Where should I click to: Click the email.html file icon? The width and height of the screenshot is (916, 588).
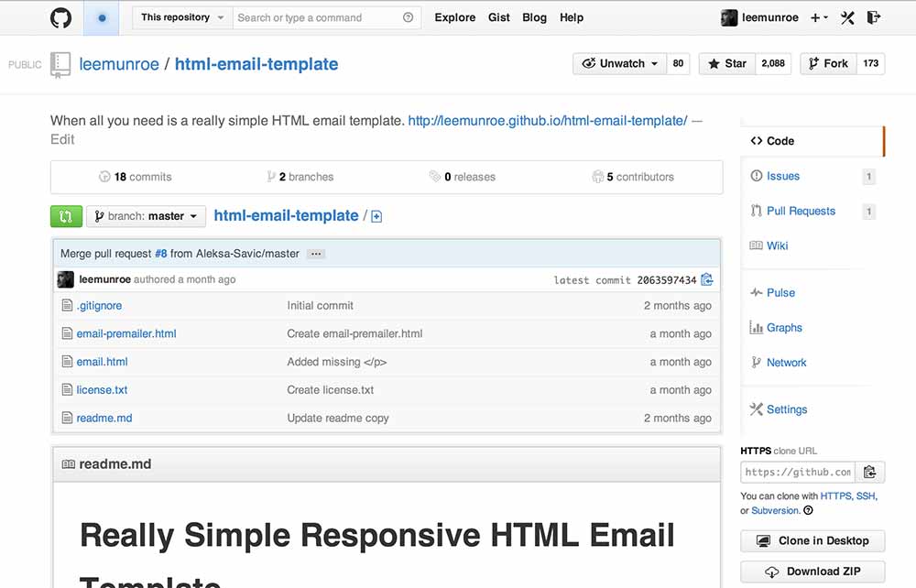pyautogui.click(x=67, y=362)
